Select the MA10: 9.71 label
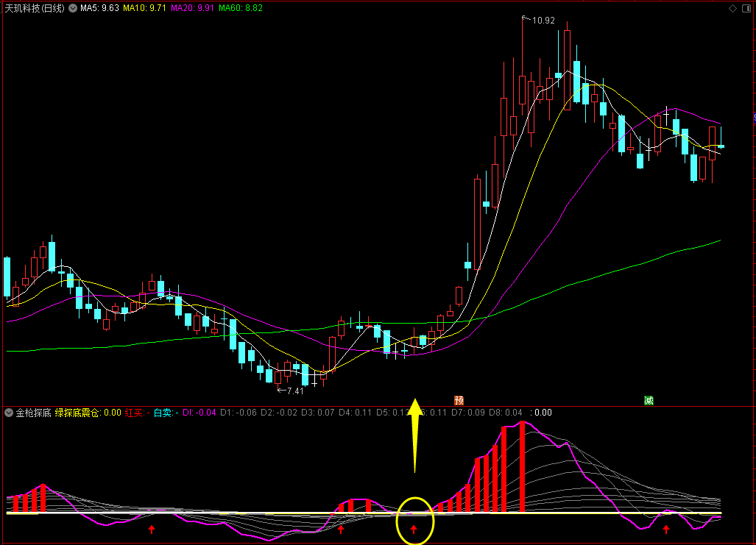Screen dimensions: 756x545 (x=144, y=8)
